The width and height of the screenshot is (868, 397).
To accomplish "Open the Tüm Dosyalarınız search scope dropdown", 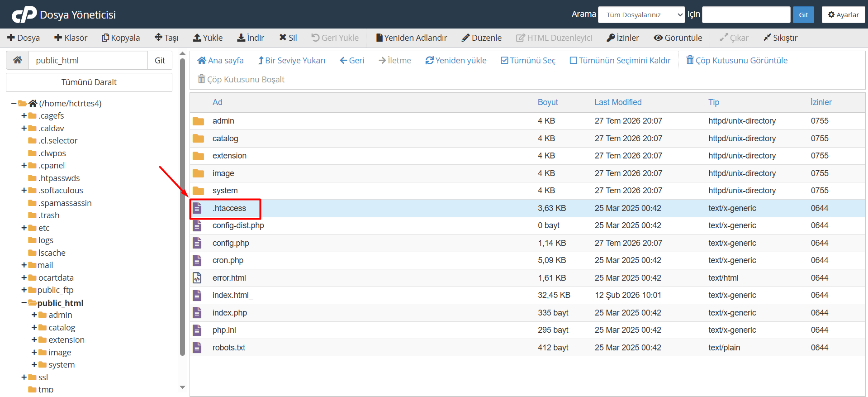I will [x=641, y=14].
